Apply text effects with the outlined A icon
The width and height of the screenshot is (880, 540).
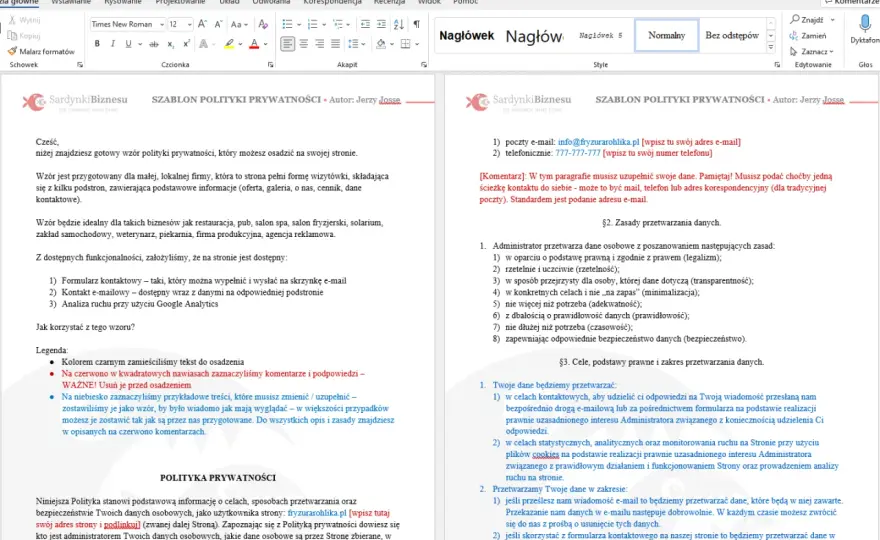tap(203, 44)
